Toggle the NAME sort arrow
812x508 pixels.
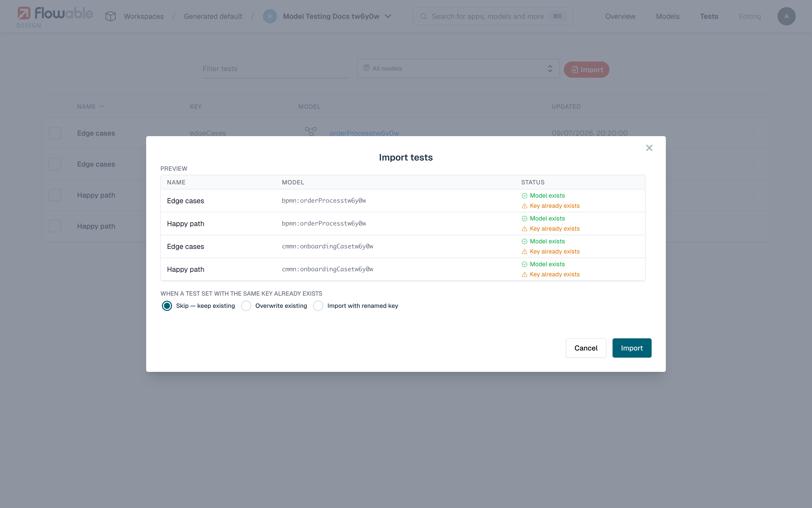[102, 106]
